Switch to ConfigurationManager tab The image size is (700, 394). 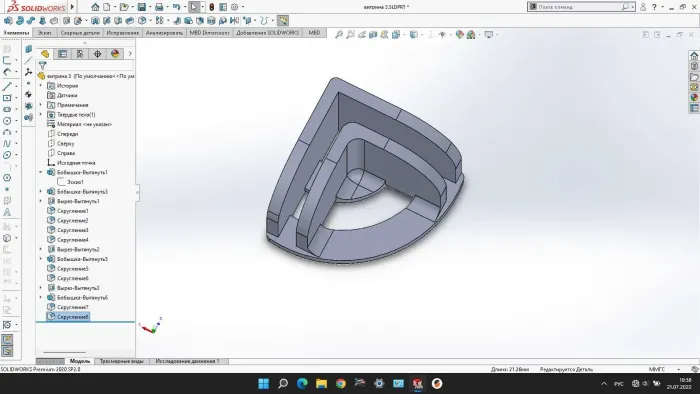(80, 54)
